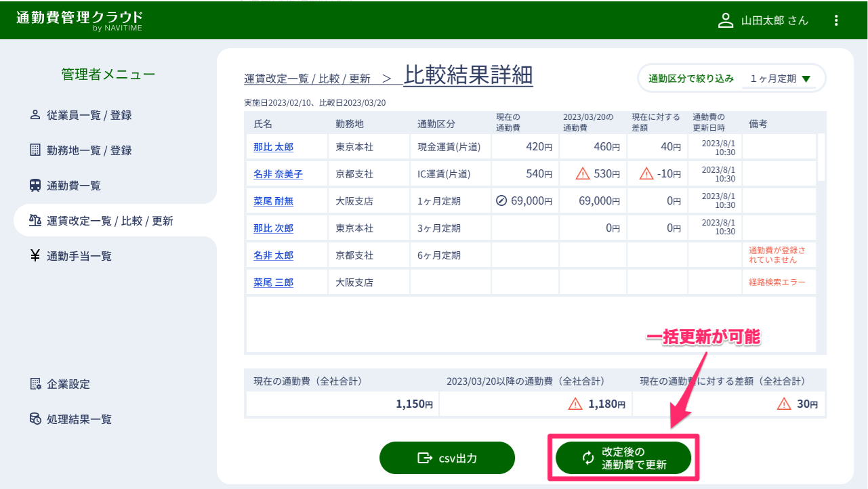This screenshot has width=868, height=489.
Task: Click the csv出力 button
Action: tap(447, 458)
